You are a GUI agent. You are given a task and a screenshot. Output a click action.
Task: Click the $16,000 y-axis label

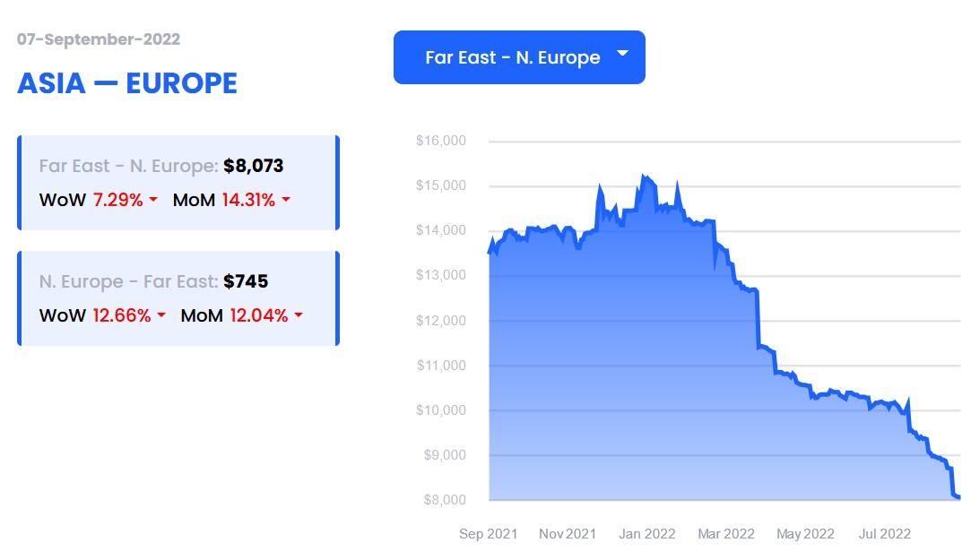441,141
